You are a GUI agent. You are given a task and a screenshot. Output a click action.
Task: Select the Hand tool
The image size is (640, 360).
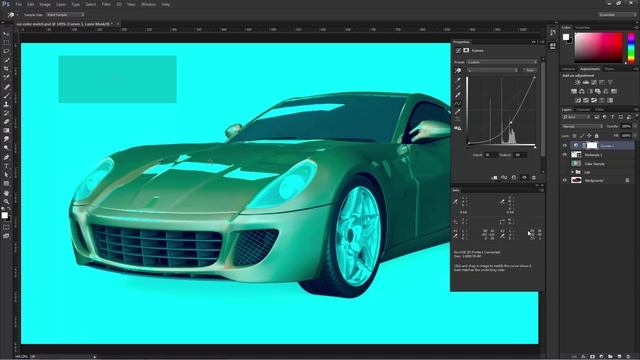(x=6, y=193)
